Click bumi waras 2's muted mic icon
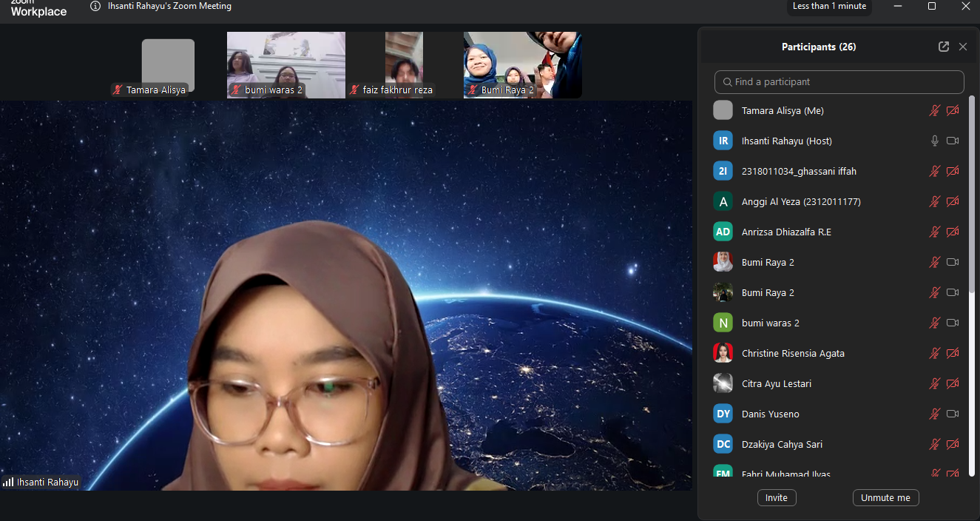The image size is (980, 521). [935, 323]
